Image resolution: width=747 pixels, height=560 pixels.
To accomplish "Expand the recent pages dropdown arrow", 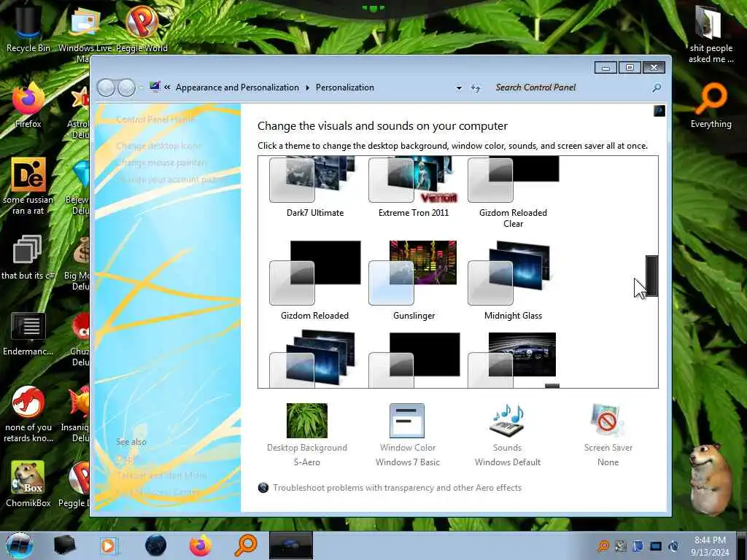I will click(141, 87).
